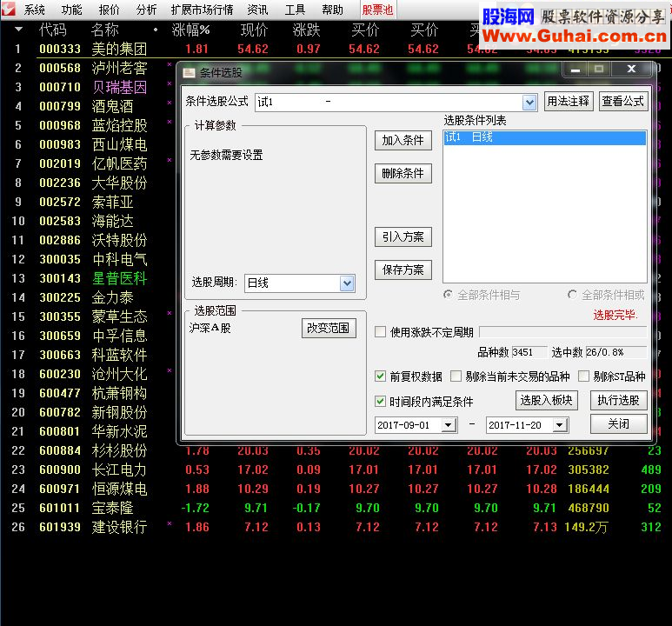Image resolution: width=672 pixels, height=626 pixels.
Task: Click the 涨跌 column header
Action: tap(306, 30)
